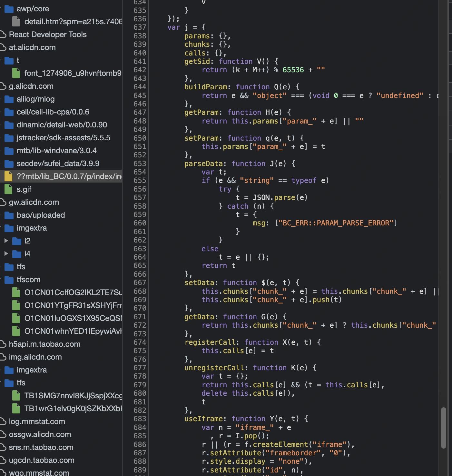Click the cloud icon next to h5api.m.taobao.com
452x476 pixels.
point(3,344)
